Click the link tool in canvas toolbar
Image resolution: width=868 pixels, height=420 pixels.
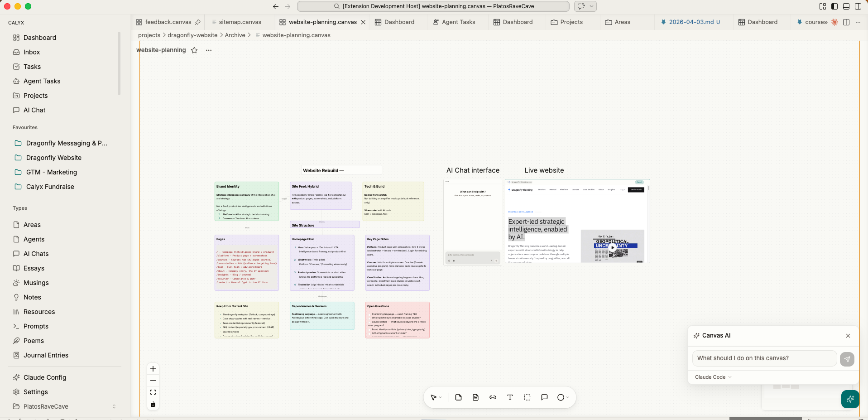493,397
